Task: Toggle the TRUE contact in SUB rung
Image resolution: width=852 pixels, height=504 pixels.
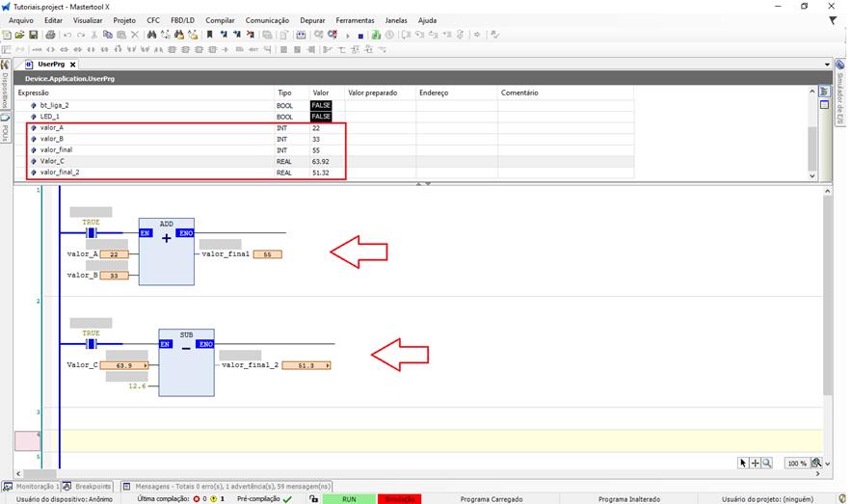Action: pyautogui.click(x=92, y=344)
